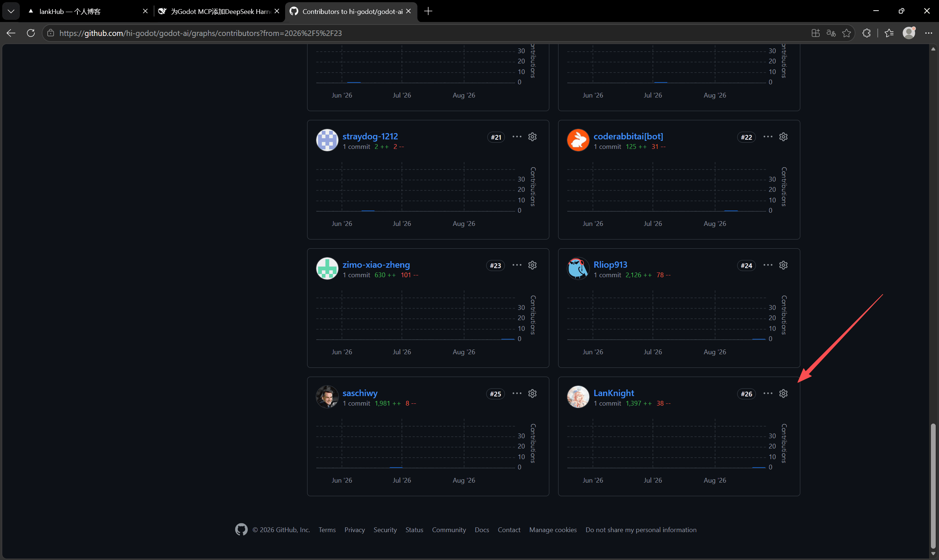Screen dimensions: 939x560
Task: Open coderabbitai[bot] profile link
Action: (628, 136)
